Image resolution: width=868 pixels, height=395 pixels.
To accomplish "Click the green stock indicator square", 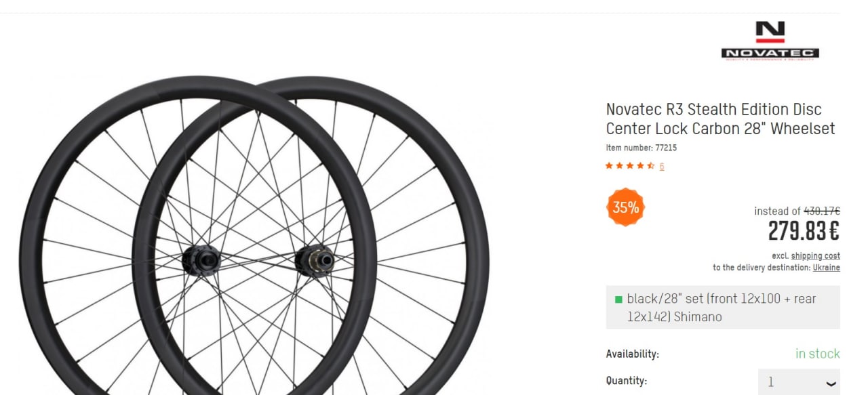I will [x=618, y=299].
